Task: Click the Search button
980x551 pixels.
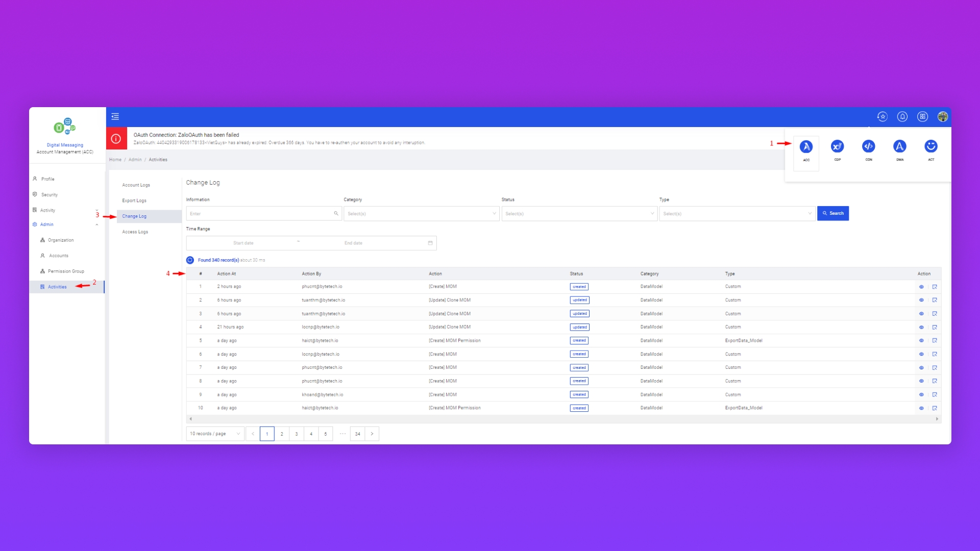Action: point(832,213)
